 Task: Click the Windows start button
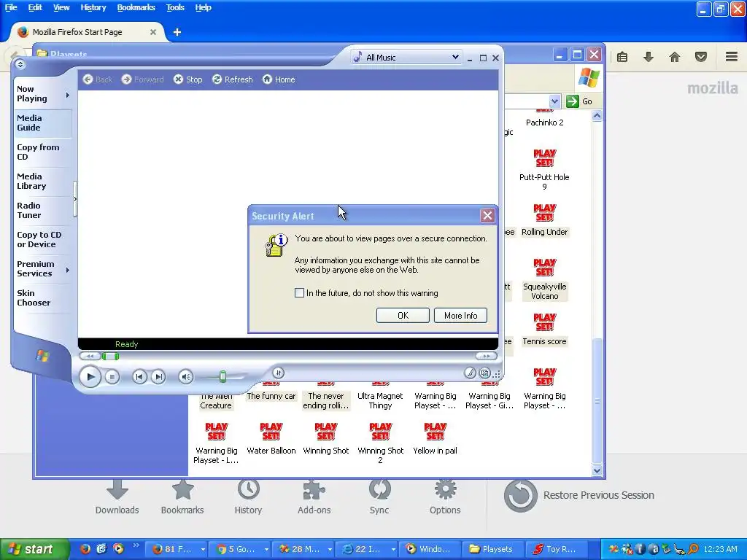click(34, 549)
